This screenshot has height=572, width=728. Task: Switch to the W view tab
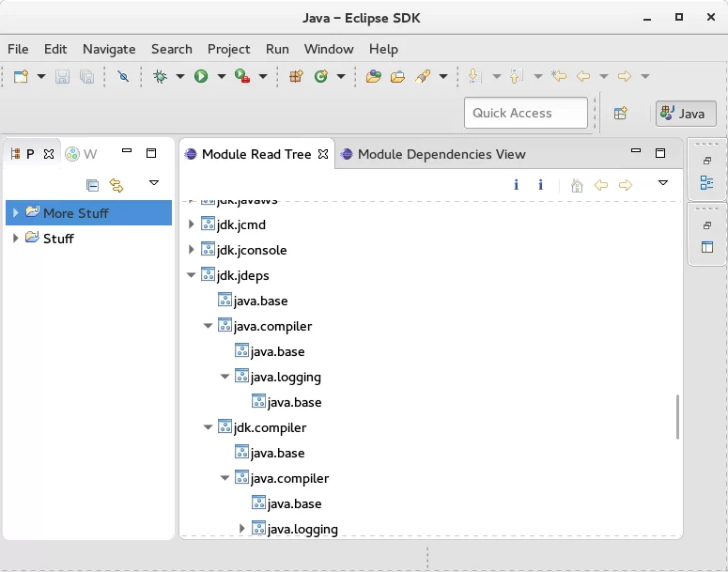(81, 154)
